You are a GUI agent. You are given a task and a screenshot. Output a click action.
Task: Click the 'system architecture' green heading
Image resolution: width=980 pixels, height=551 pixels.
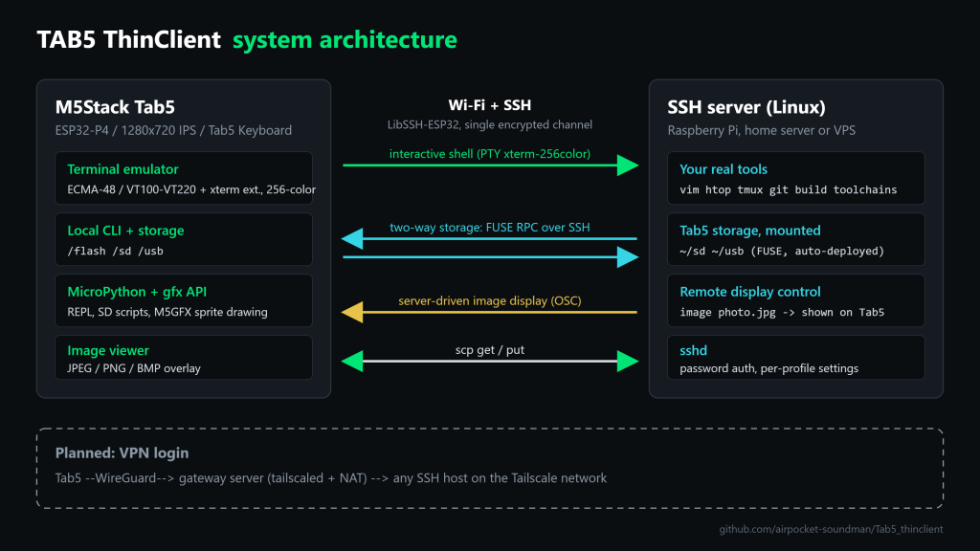tap(345, 40)
